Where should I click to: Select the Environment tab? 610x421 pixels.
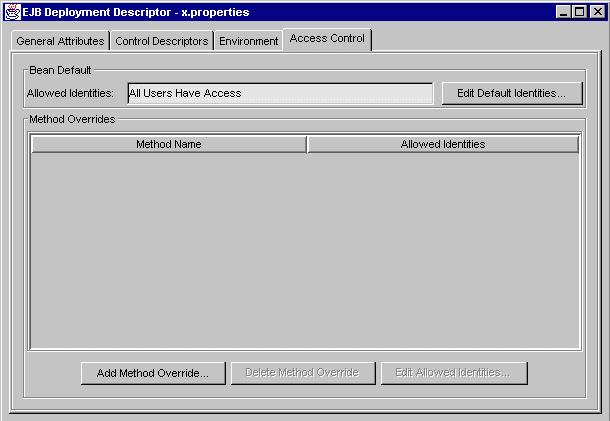(x=249, y=41)
